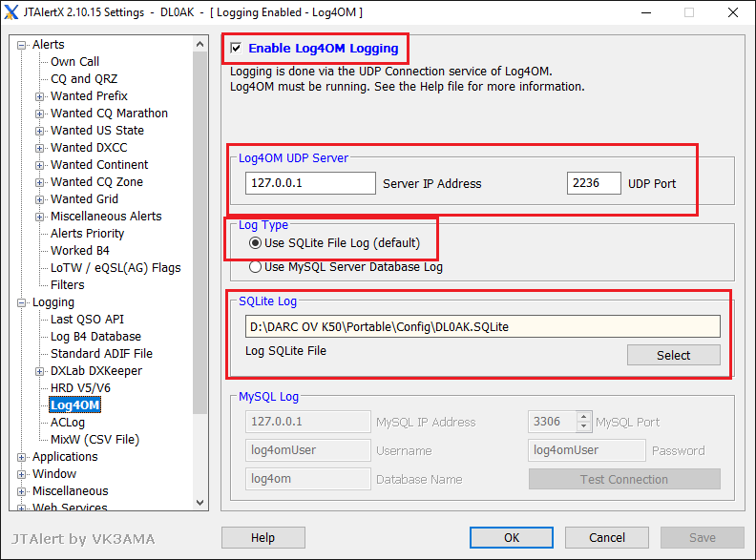756x560 pixels.
Task: Expand the Wanted CQ Zone node
Action: [39, 182]
